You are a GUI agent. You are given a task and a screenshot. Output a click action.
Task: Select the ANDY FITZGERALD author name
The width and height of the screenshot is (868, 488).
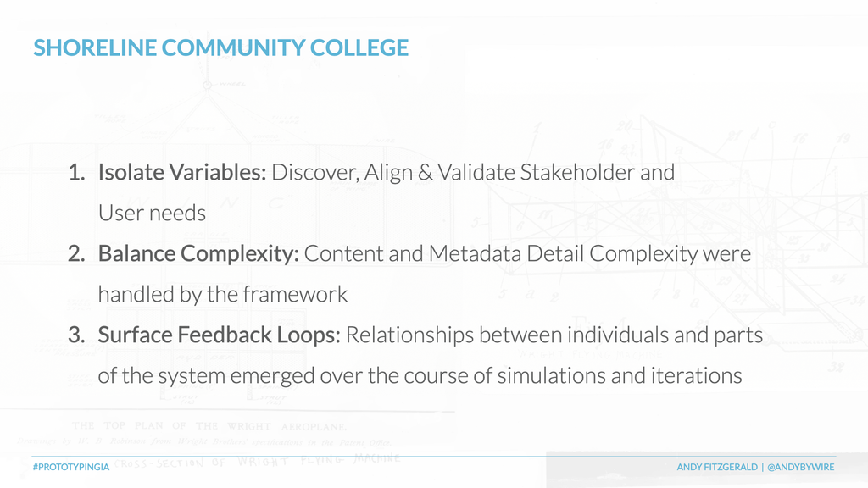click(x=717, y=467)
